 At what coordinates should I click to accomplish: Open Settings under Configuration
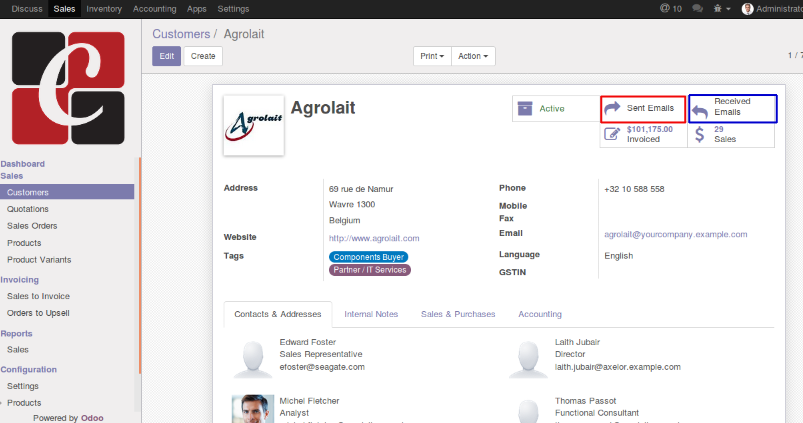(23, 386)
